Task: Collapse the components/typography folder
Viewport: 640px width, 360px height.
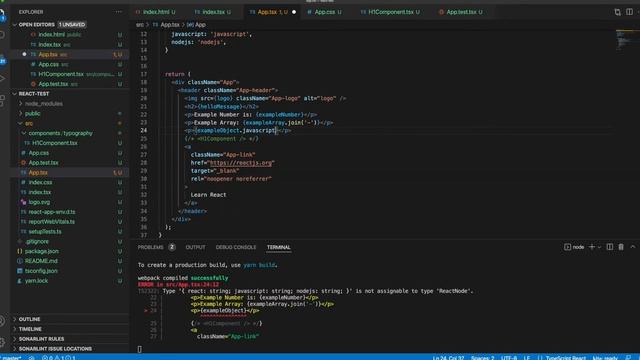Action: 60,133
